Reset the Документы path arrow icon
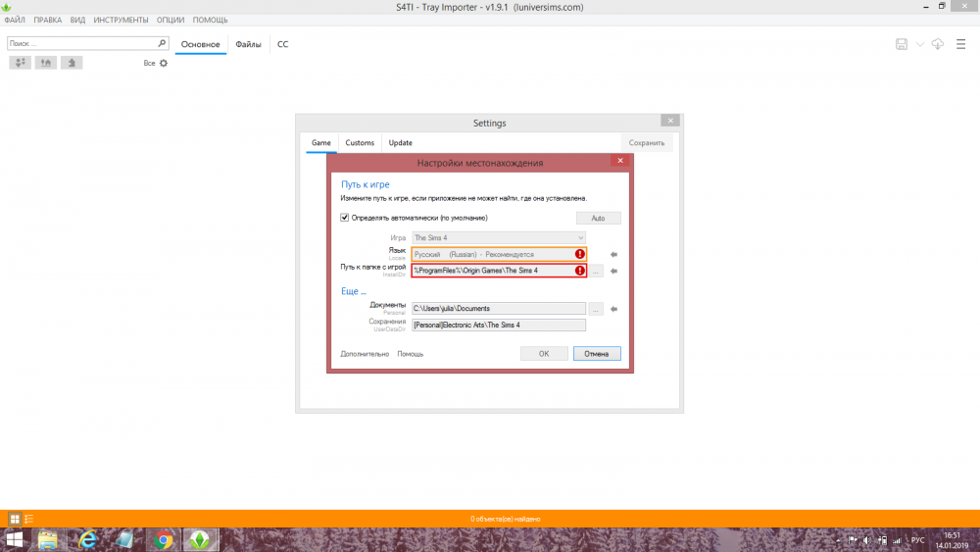Screen dimensions: 980x552 pyautogui.click(x=613, y=309)
